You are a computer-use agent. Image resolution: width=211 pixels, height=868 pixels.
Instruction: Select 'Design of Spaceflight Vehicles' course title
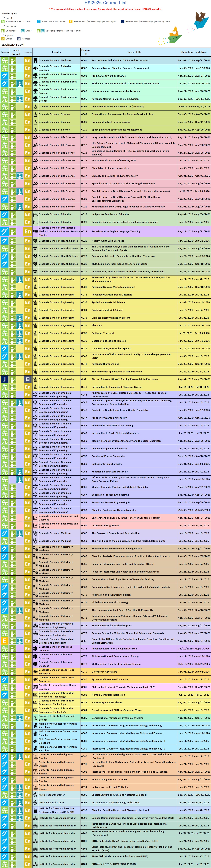[109, 341]
